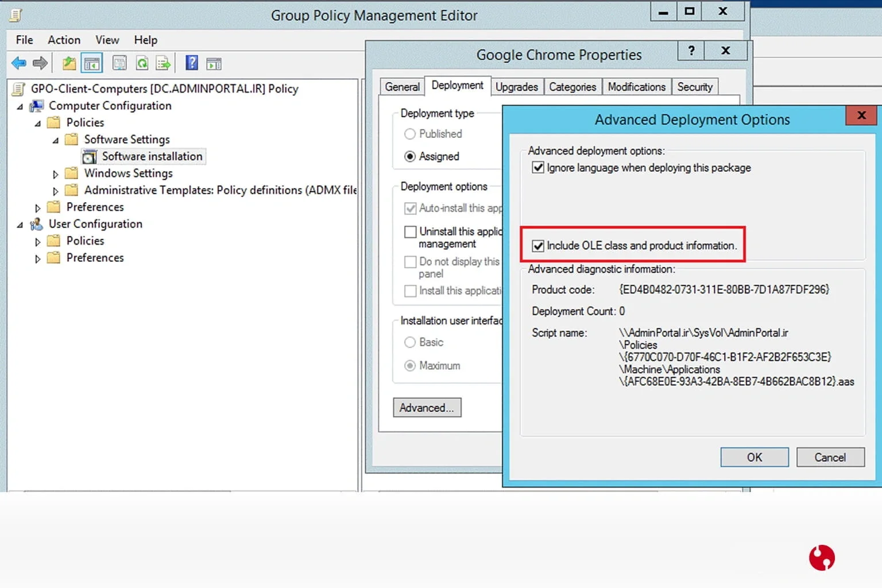Select Preferences under User Configuration
The image size is (882, 588).
point(95,258)
